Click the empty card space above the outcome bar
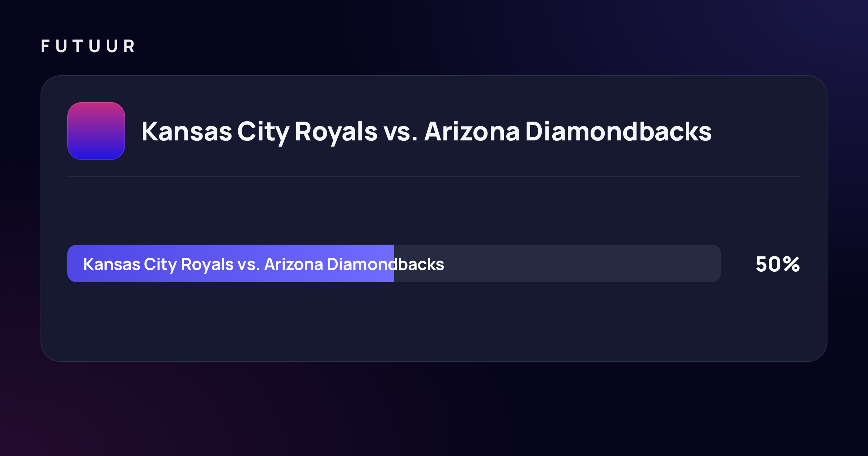This screenshot has width=868, height=456. pos(434,210)
